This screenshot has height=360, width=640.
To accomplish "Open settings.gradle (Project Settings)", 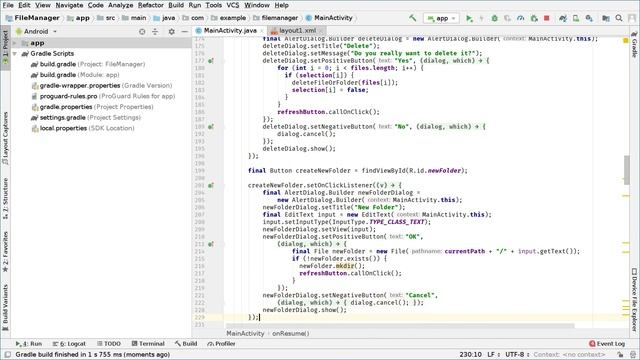I will tap(85, 117).
